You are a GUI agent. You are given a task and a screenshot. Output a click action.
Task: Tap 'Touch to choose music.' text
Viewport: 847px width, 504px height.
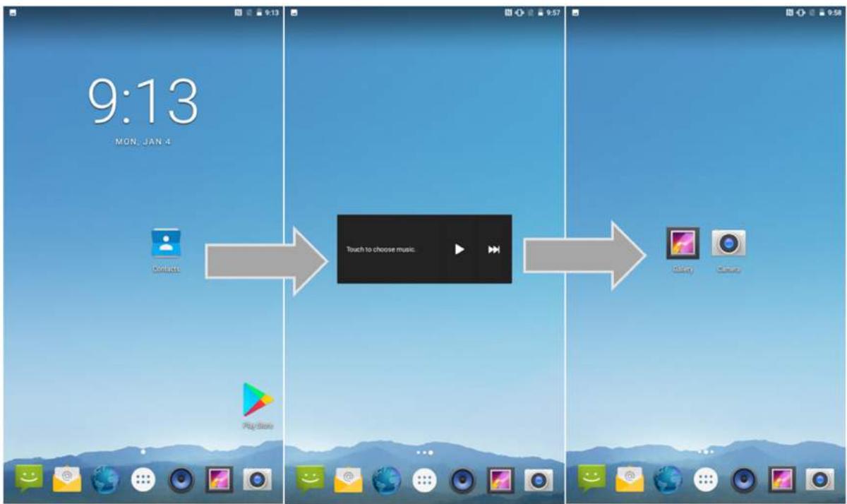[x=381, y=249]
